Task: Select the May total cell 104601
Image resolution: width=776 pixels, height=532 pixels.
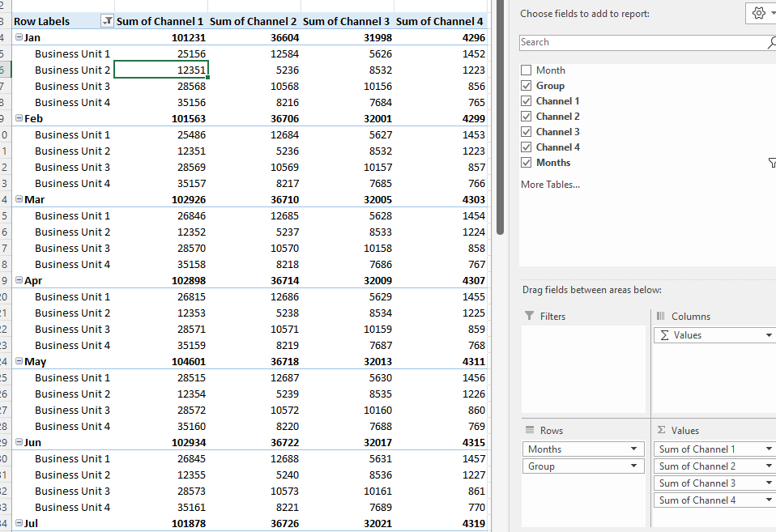Action: pos(161,362)
